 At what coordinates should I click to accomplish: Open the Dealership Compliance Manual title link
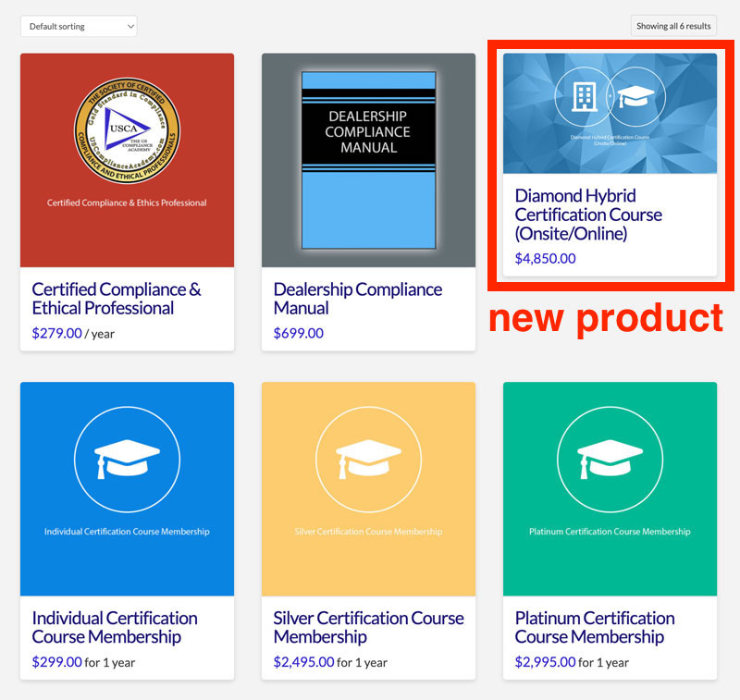[357, 299]
